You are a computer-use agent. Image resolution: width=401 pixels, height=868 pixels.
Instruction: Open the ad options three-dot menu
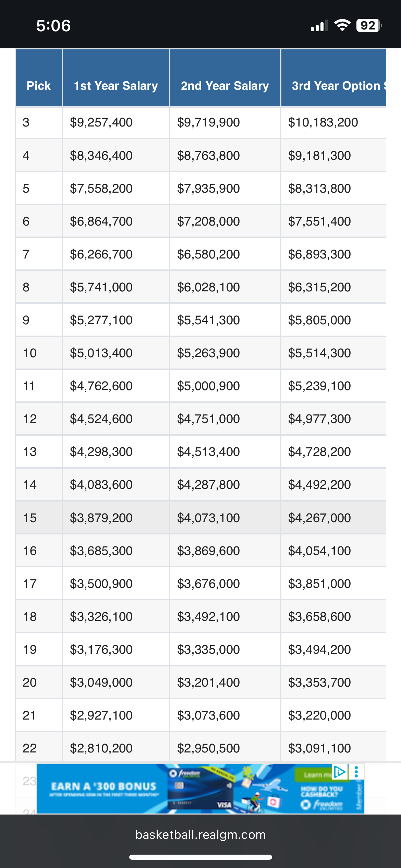click(356, 772)
